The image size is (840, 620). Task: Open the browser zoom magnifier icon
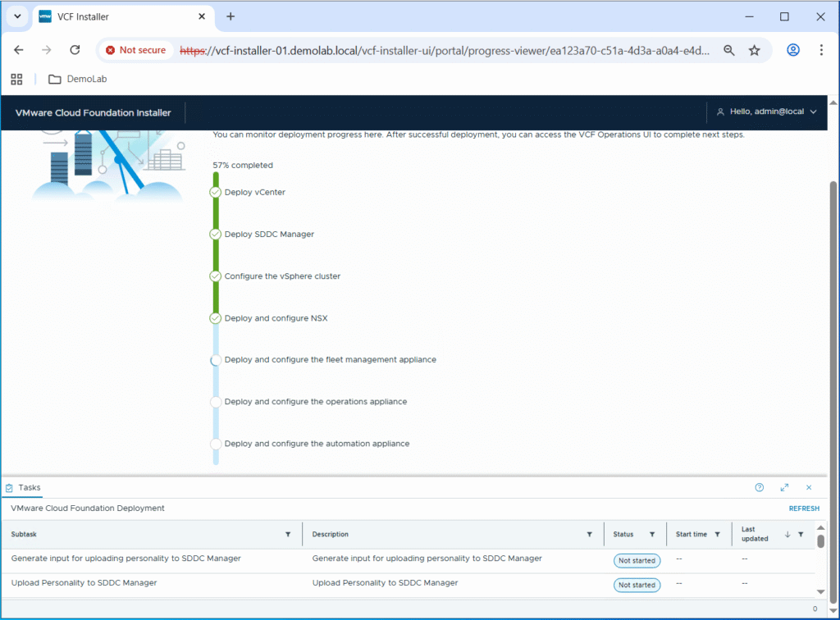729,50
